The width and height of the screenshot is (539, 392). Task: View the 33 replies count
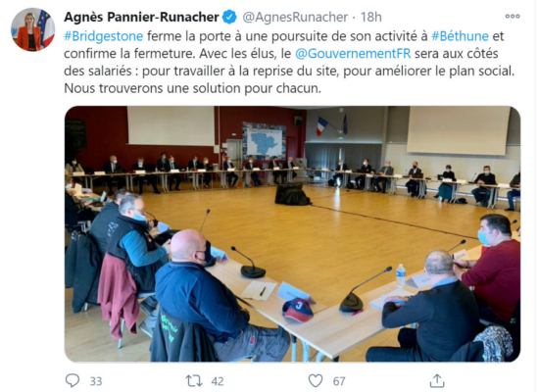pos(96,381)
